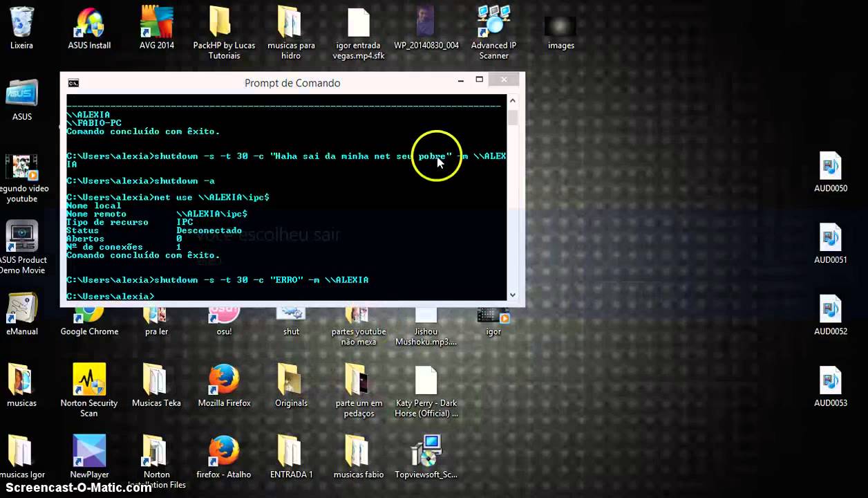The height and width of the screenshot is (498, 868).
Task: Click the Prompt de Comando title bar
Action: [292, 83]
